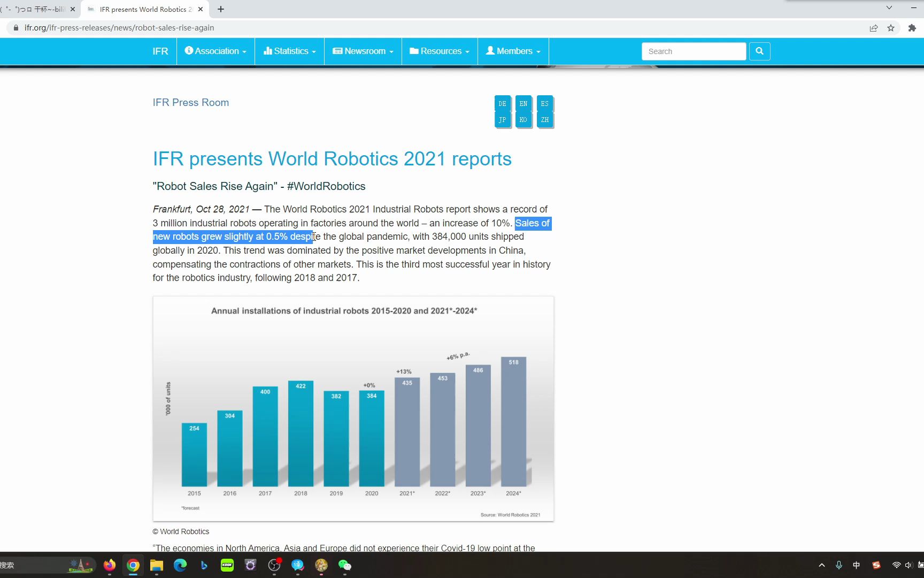Screen dimensions: 924x578
Task: Open a new browser tab
Action: click(221, 9)
